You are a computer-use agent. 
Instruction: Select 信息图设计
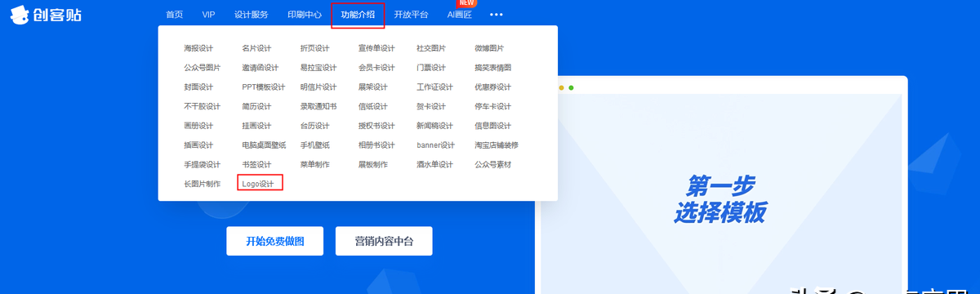click(492, 126)
